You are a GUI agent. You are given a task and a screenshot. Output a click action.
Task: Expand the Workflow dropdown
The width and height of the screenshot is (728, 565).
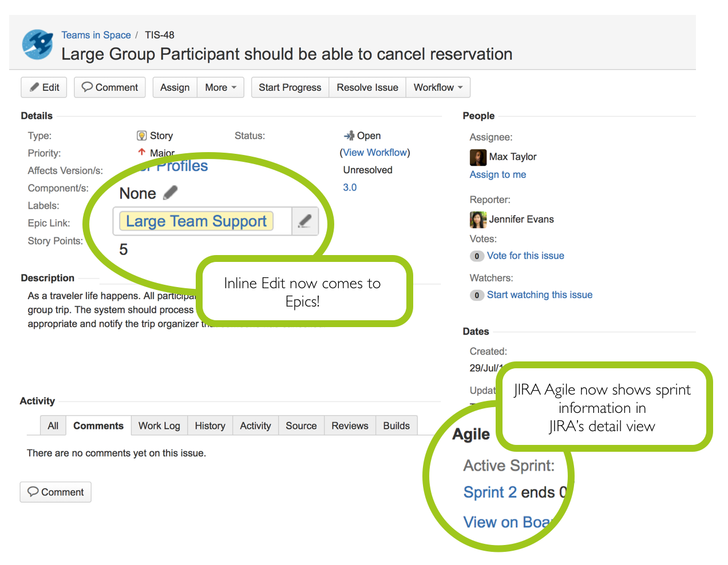click(438, 87)
